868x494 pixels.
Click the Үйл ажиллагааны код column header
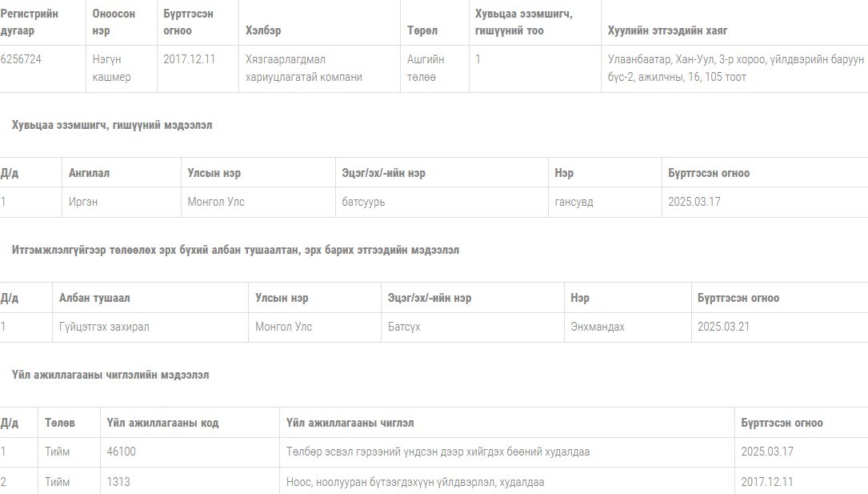[162, 423]
